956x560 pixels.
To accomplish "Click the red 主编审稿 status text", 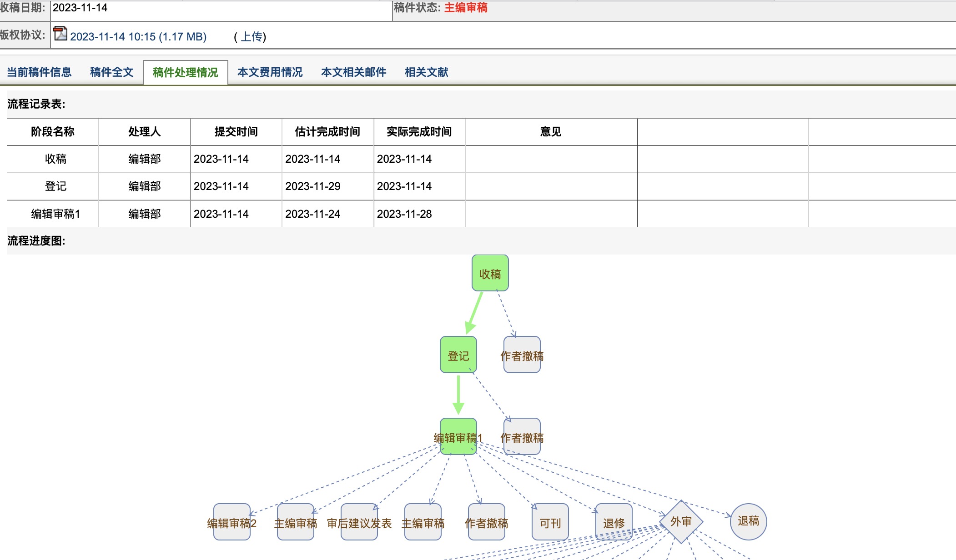I will click(466, 8).
